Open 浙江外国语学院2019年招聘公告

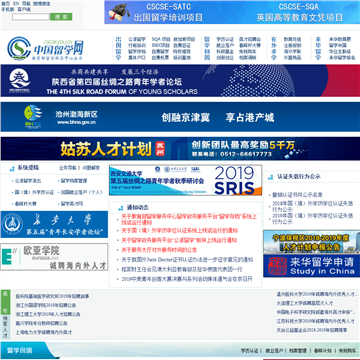pos(46,305)
